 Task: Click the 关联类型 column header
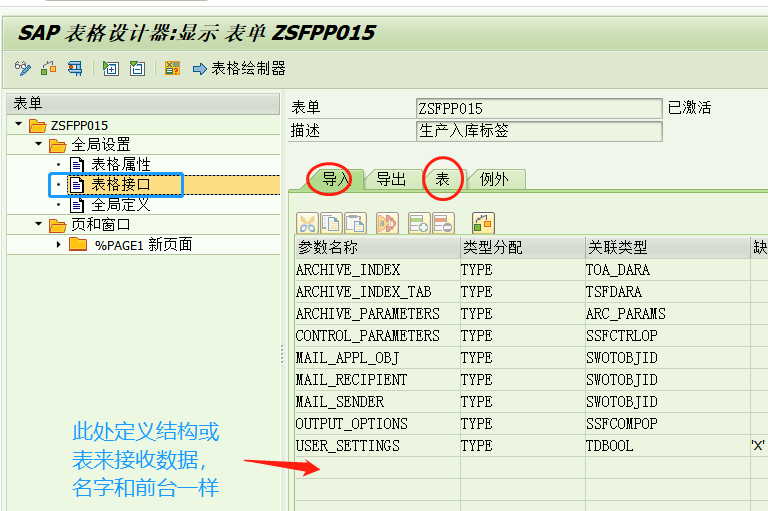(x=668, y=247)
